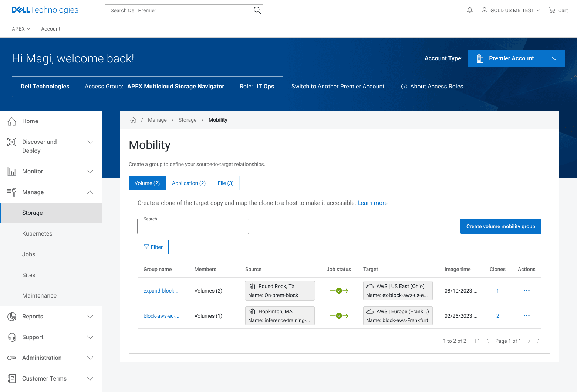Open the About Access Roles link
577x392 pixels.
tap(436, 87)
